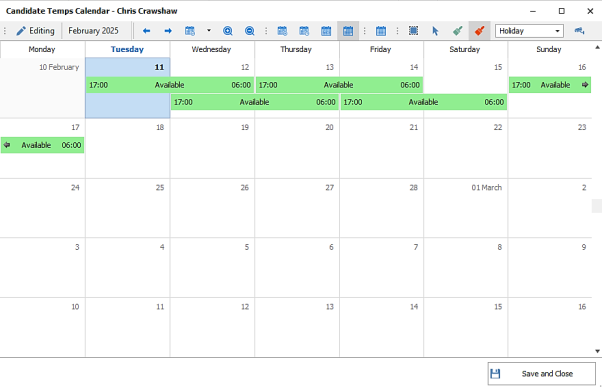Select the Available shift ending Monday 17
Viewport: 602px width, 388px height.
pyautogui.click(x=42, y=145)
